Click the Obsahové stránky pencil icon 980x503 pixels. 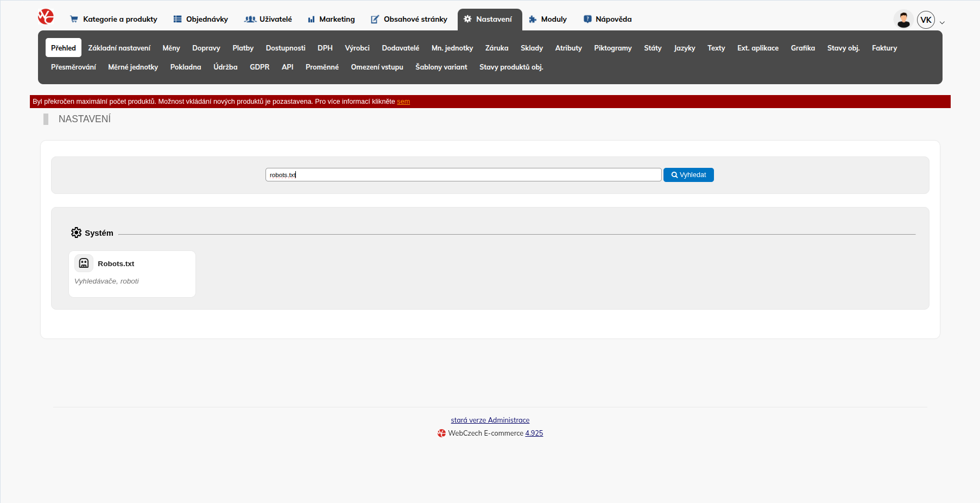(374, 19)
